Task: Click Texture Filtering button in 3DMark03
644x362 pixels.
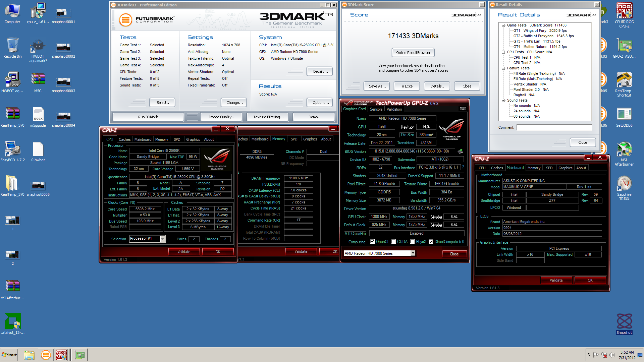Action: [268, 117]
